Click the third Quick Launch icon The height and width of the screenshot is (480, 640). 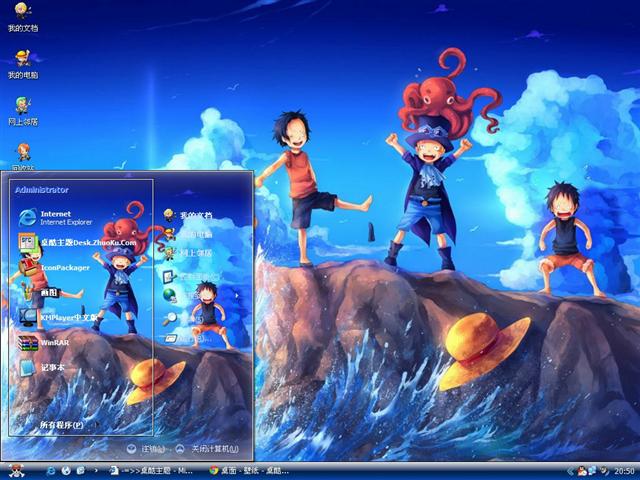(80, 471)
